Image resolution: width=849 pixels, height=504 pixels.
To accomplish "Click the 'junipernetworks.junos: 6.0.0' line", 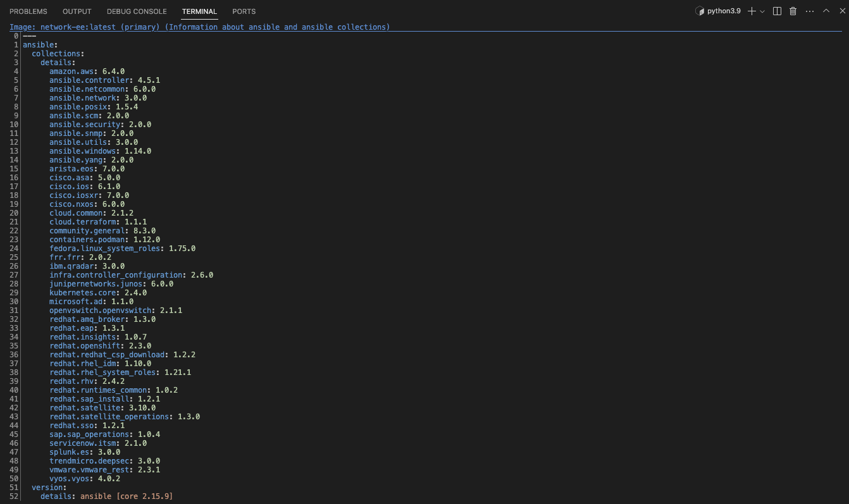I will [x=111, y=284].
